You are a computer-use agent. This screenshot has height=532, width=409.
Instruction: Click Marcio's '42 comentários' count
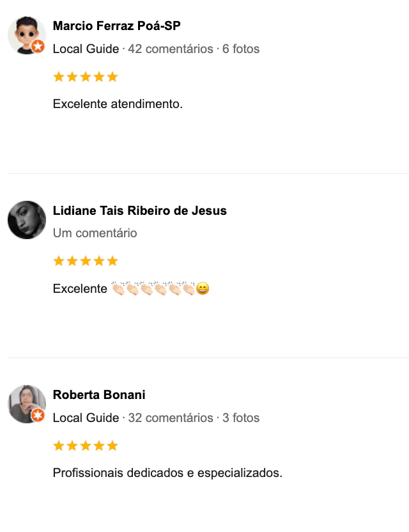point(171,49)
